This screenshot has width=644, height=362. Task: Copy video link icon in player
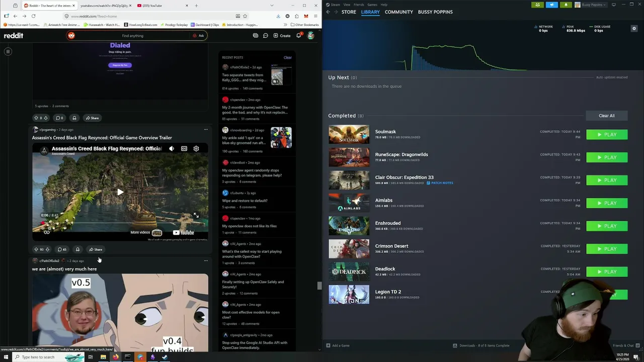coord(47,232)
